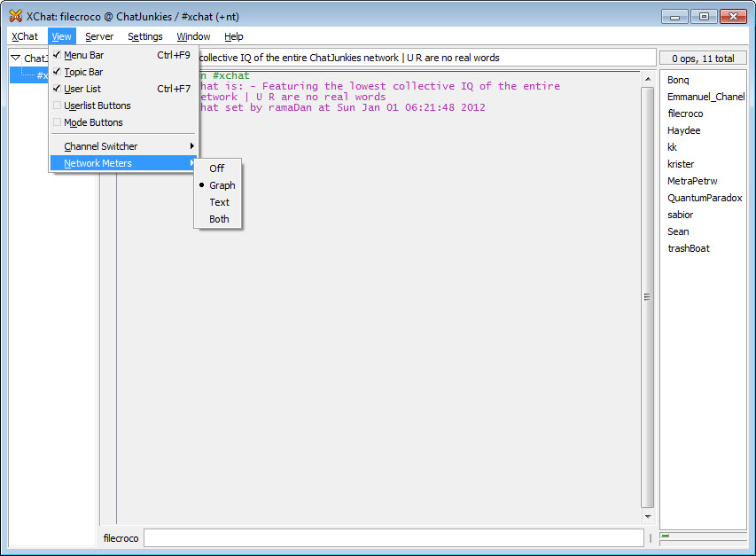Expand the Channel Switcher submenu
Viewport: 756px width, 556px height.
pyautogui.click(x=123, y=146)
